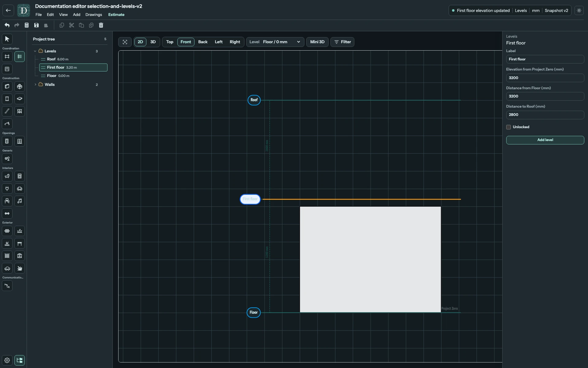This screenshot has width=588, height=368.
Task: Switch to 3D view mode
Action: pos(153,42)
